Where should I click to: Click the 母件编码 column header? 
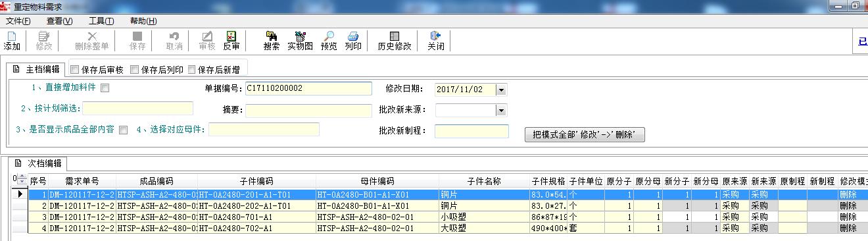click(x=377, y=181)
